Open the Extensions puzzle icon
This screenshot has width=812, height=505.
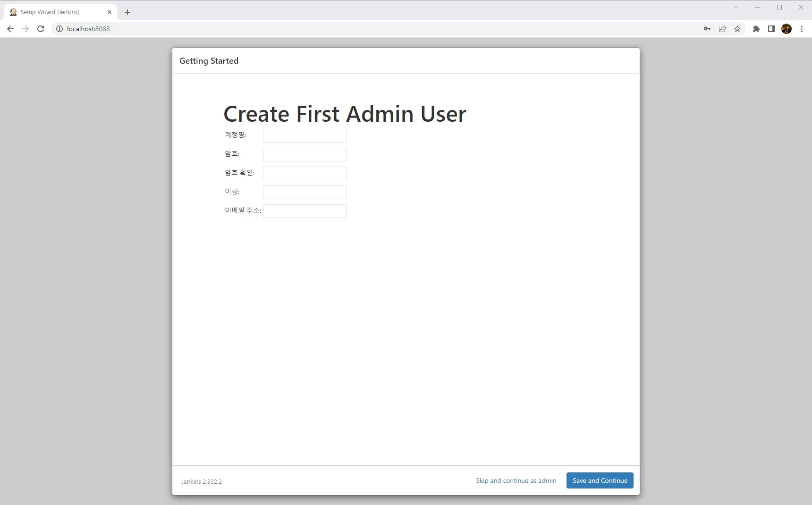click(x=756, y=29)
